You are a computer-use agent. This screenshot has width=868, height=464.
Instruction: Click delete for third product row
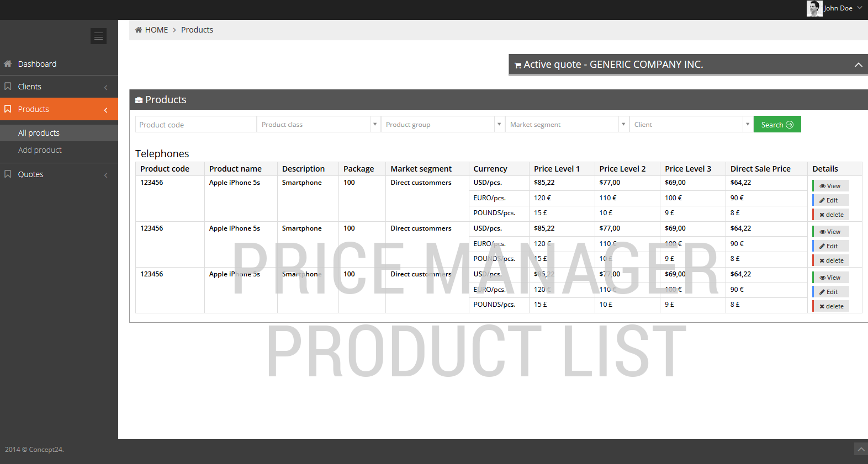coord(830,306)
